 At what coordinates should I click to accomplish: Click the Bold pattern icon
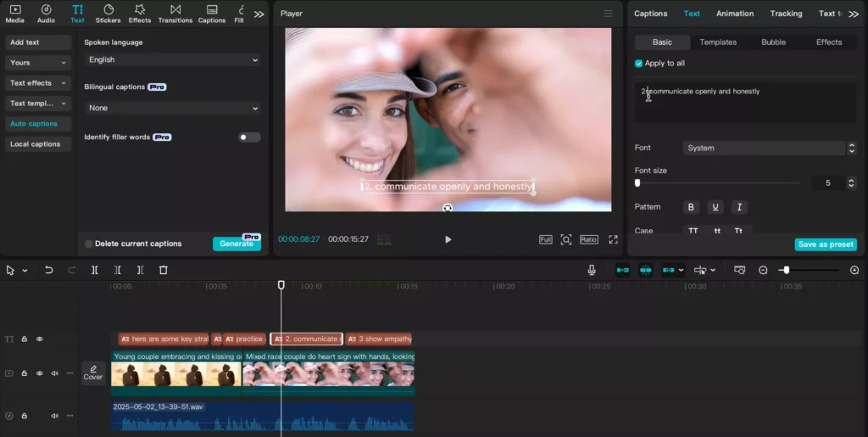tap(691, 207)
